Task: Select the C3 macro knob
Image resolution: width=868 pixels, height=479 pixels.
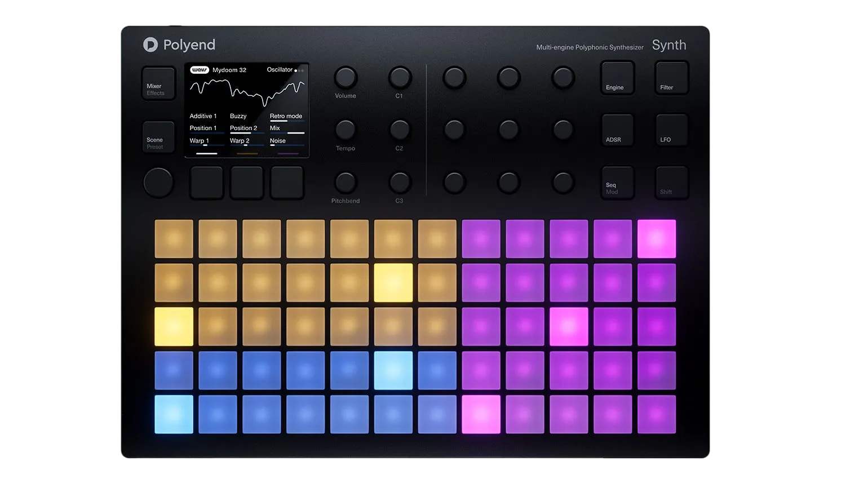Action: (x=400, y=182)
